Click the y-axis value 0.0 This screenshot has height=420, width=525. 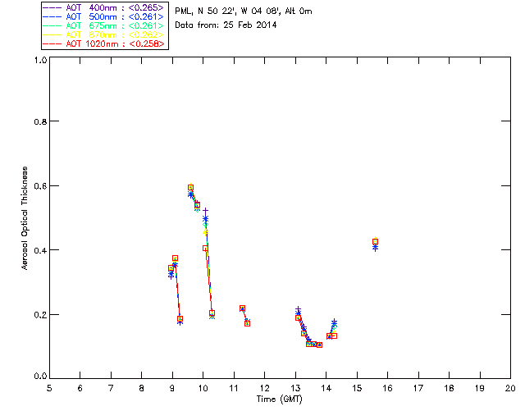point(40,376)
